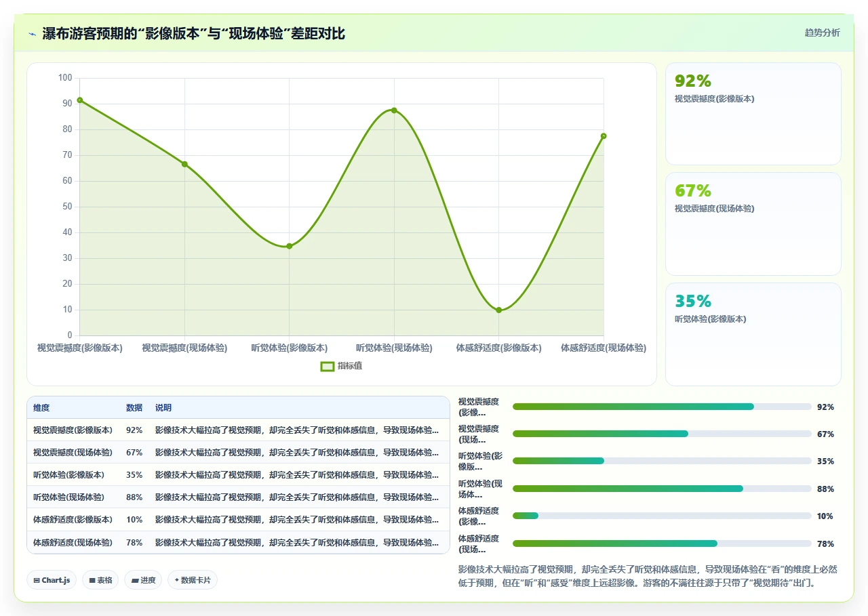Click the 35% 听觉体验(影像版本) data card
Image resolution: width=868 pixels, height=616 pixels.
[753, 334]
